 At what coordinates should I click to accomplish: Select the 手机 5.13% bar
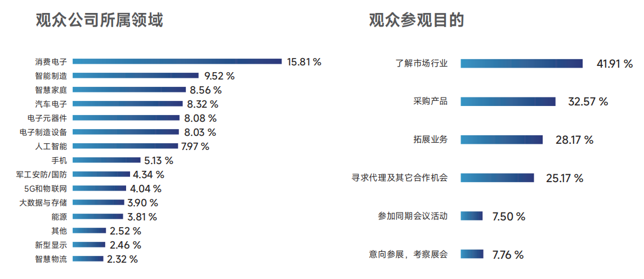(x=106, y=160)
